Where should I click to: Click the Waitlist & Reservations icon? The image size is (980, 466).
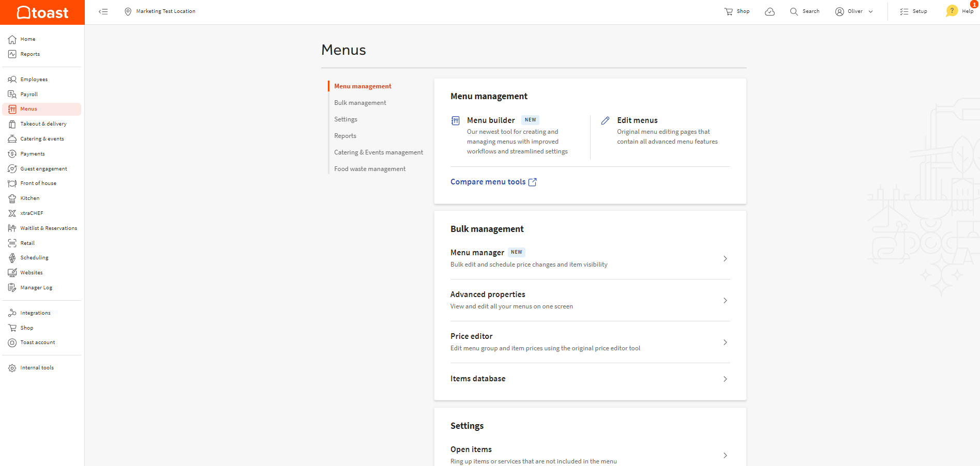click(12, 228)
